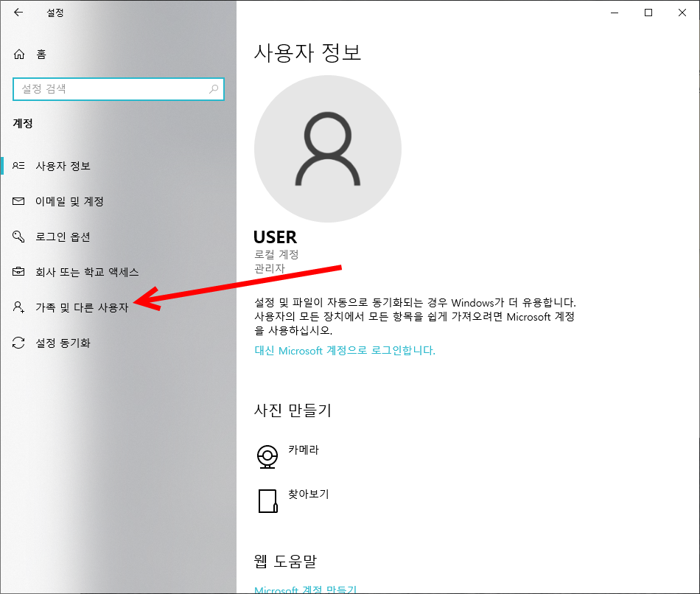Open 설정 동기화 page
The width and height of the screenshot is (700, 594).
(63, 343)
